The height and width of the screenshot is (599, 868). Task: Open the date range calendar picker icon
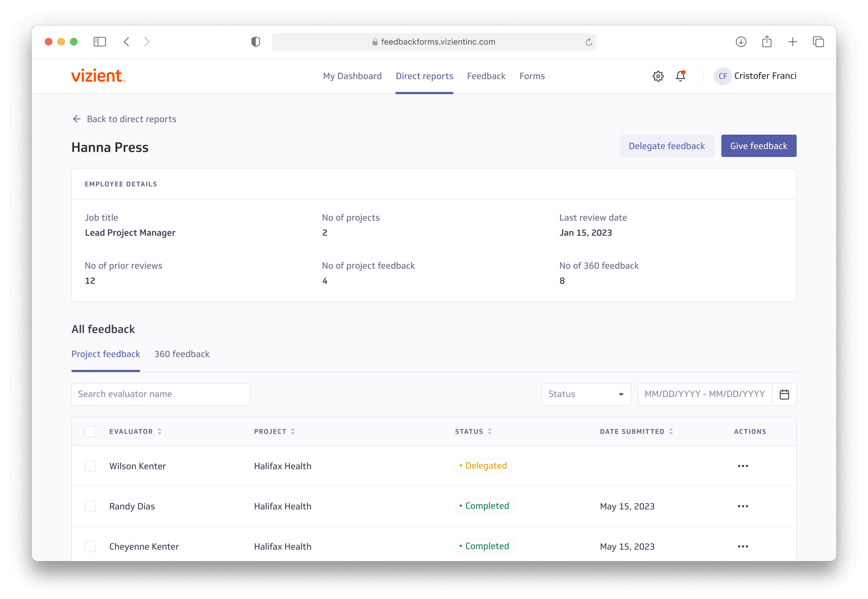pyautogui.click(x=784, y=394)
